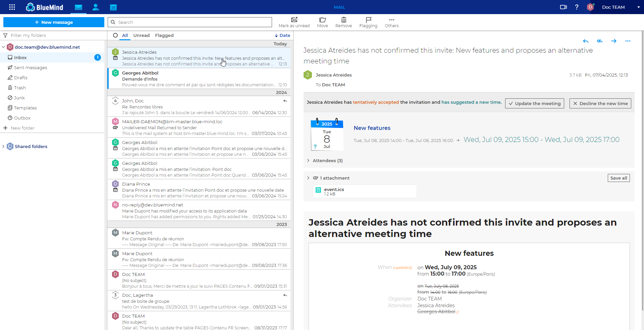The height and width of the screenshot is (330, 644).
Task: Click the Update the meeting button
Action: point(534,103)
